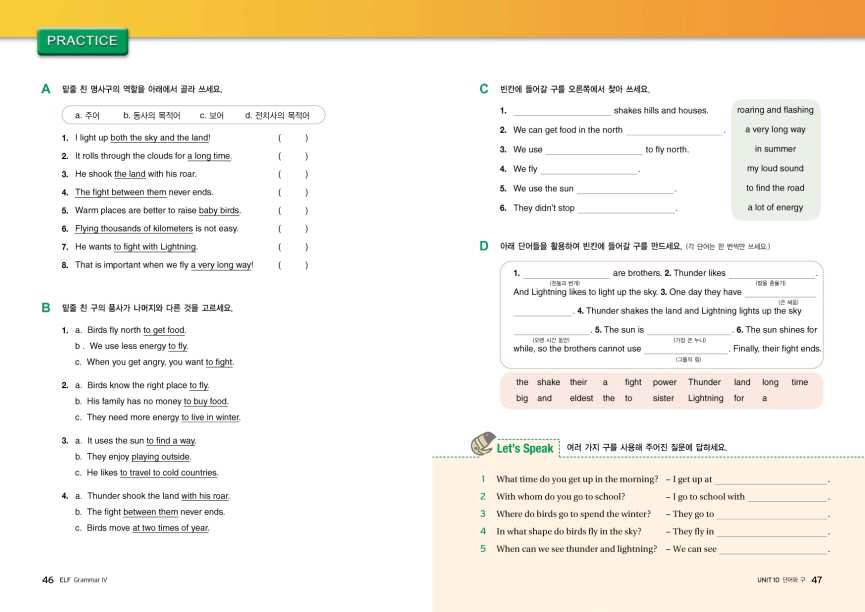Select the green section letter C
This screenshot has width=865, height=612.
point(484,89)
